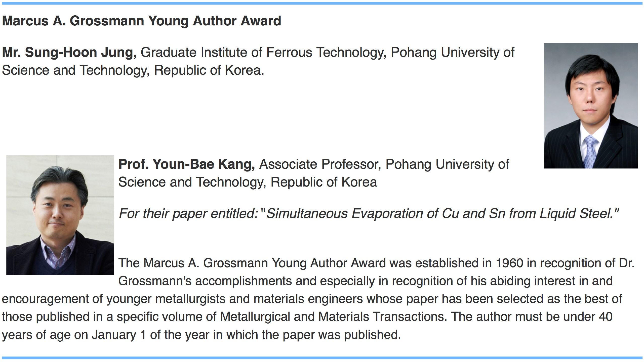Click the bottom blue horizontal divider line
Image resolution: width=644 pixels, height=362 pixels.
click(322, 358)
